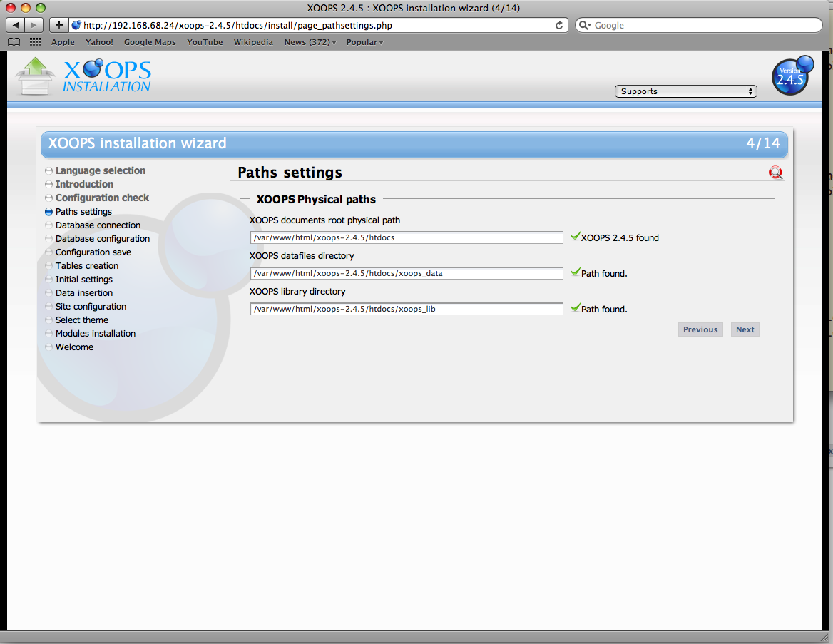The image size is (833, 644).
Task: Click the page reload icon
Action: (558, 25)
